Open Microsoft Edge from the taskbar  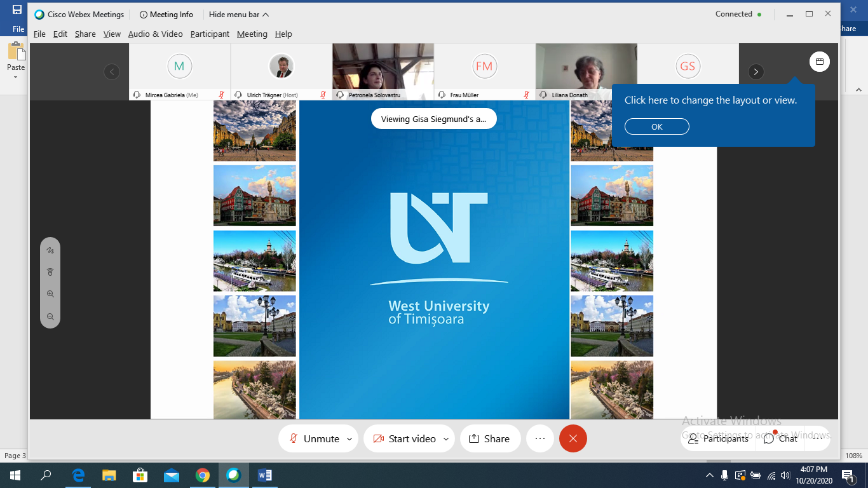pyautogui.click(x=79, y=475)
